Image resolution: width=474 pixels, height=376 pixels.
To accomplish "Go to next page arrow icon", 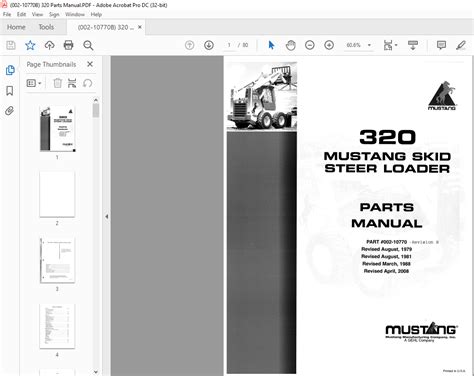I will pyautogui.click(x=209, y=45).
